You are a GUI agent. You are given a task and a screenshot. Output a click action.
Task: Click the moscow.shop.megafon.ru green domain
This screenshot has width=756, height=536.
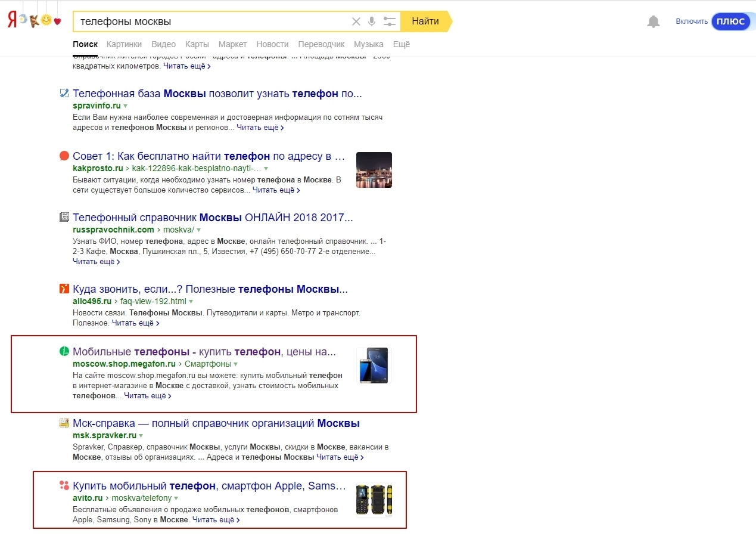[x=124, y=364]
